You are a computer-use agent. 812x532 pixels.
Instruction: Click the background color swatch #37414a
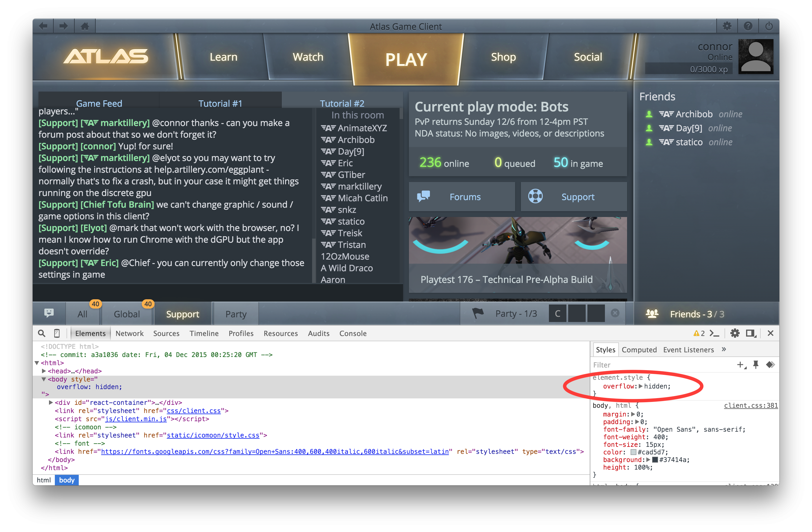[x=655, y=460]
